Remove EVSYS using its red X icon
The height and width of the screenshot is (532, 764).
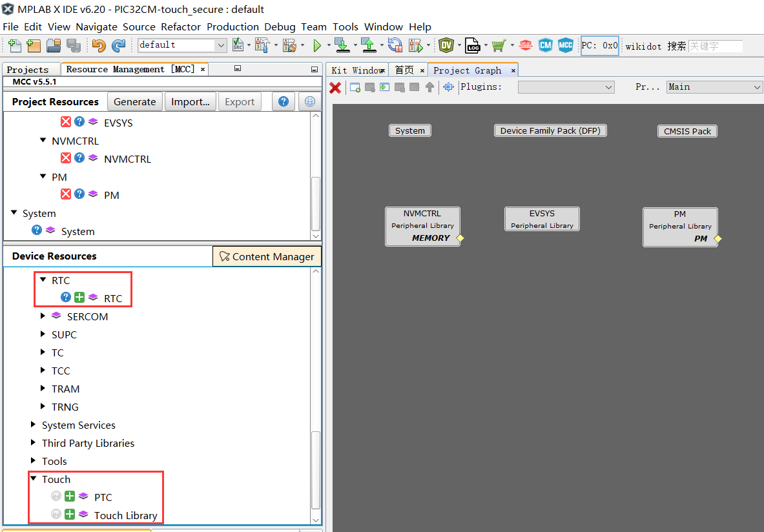tap(66, 121)
